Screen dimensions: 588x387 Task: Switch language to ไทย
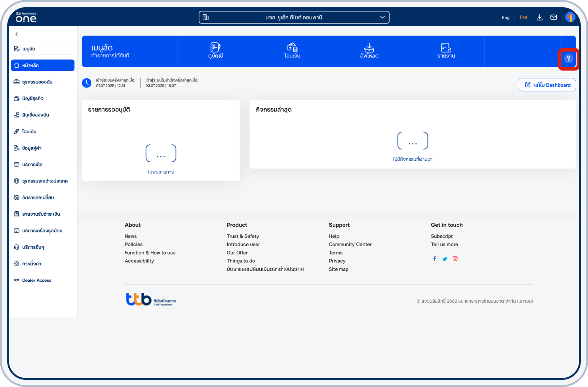523,17
